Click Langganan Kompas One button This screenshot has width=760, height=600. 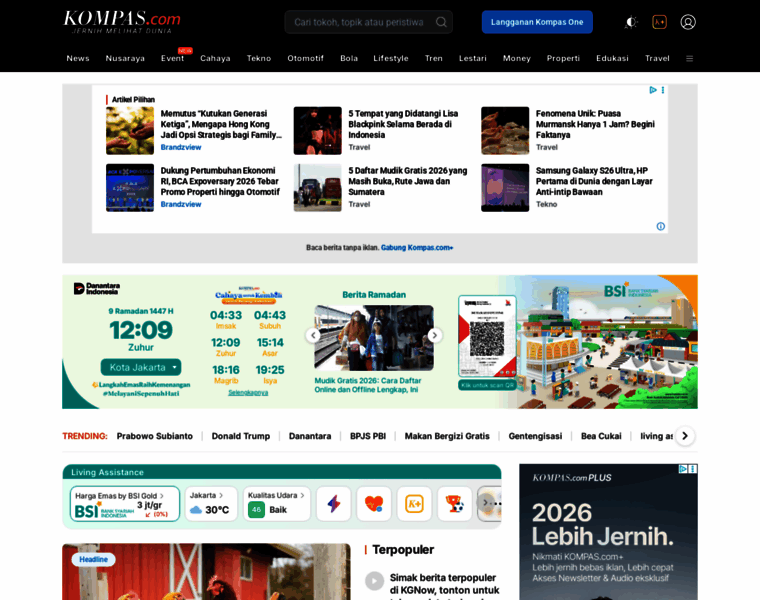537,22
